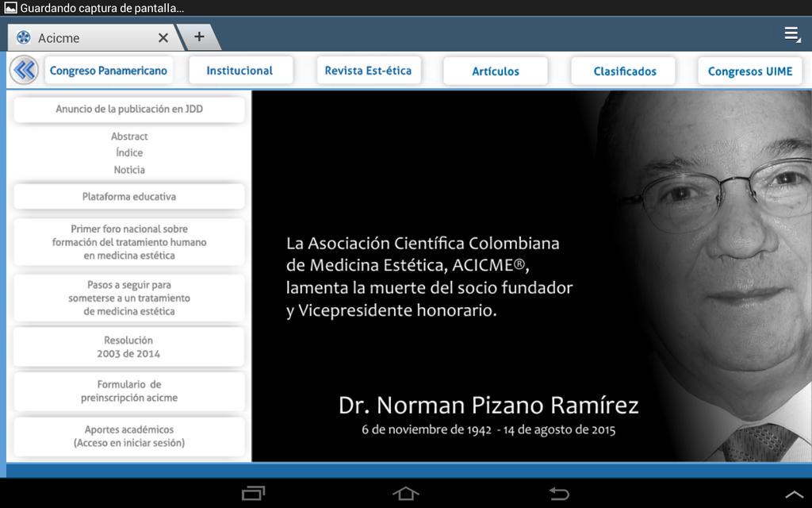Click the Dr. Norman Pizano Ramírez heading
This screenshot has height=508, width=812.
(x=488, y=405)
